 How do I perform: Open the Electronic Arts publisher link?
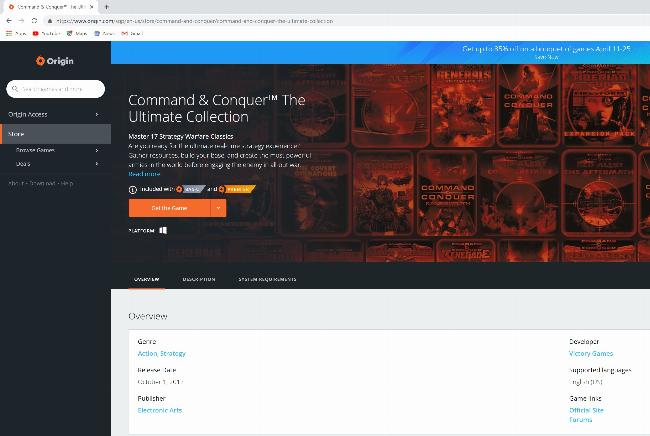click(160, 410)
